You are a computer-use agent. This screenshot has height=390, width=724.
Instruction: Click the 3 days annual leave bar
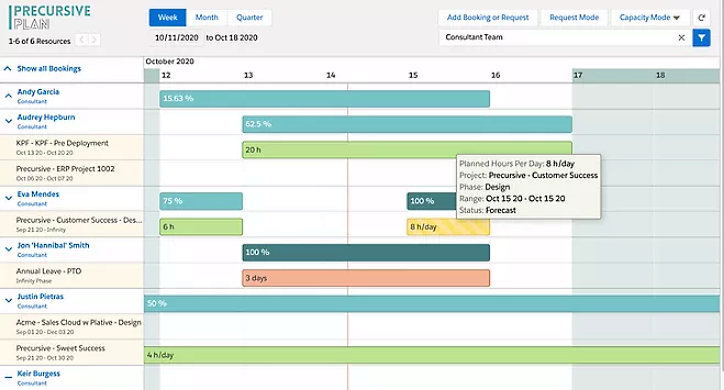pos(366,278)
